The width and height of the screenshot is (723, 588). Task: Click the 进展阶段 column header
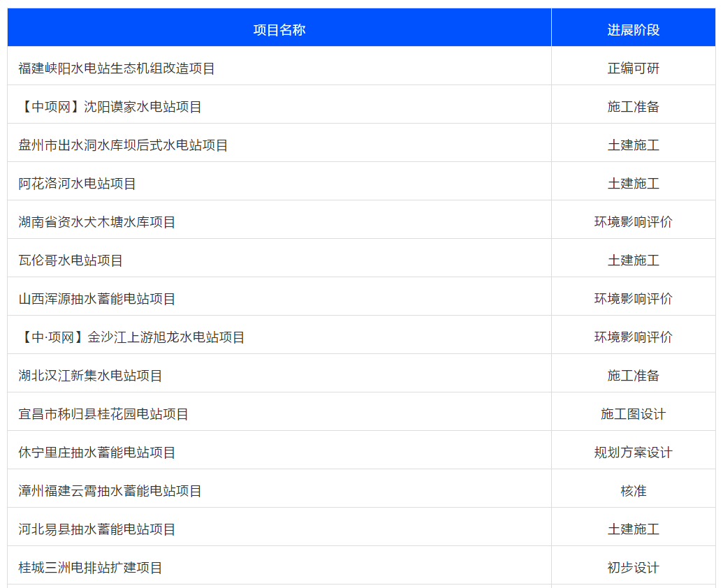coord(633,29)
